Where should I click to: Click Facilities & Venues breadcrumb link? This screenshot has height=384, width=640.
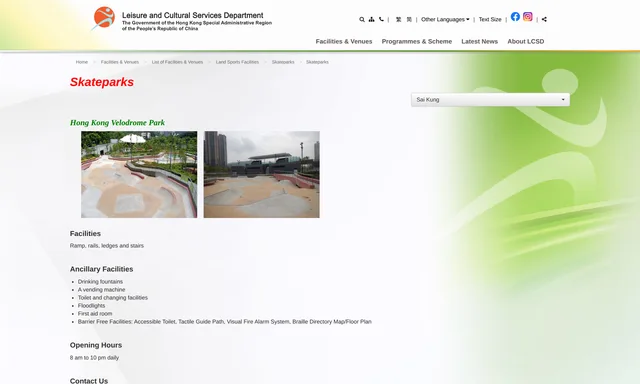[120, 62]
